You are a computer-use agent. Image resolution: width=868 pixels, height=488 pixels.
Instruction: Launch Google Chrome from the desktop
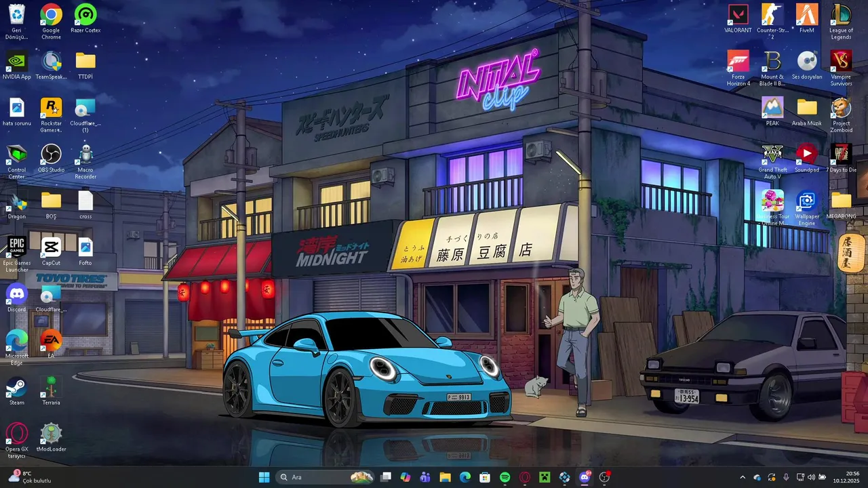(51, 21)
